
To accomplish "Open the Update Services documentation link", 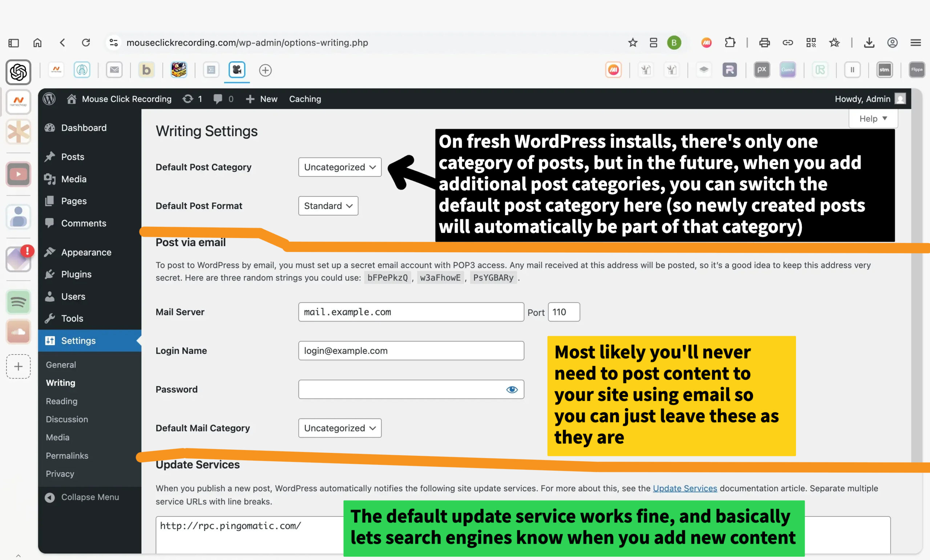I will tap(685, 489).
